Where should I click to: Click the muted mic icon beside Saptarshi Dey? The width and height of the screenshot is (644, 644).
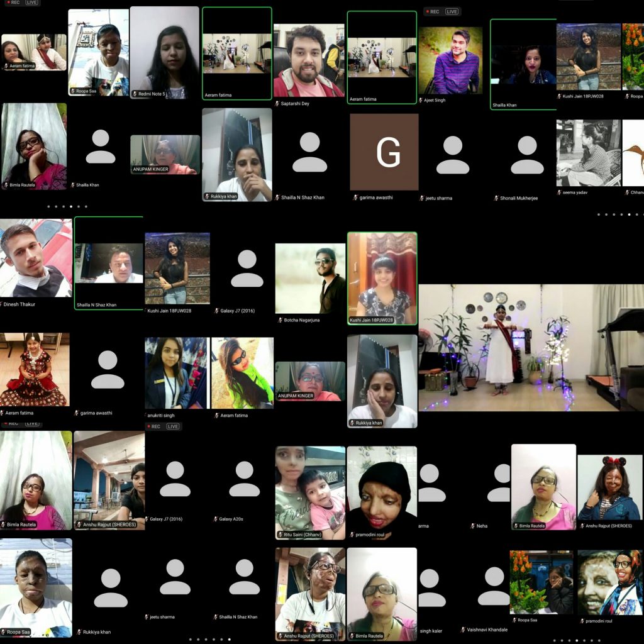point(277,103)
